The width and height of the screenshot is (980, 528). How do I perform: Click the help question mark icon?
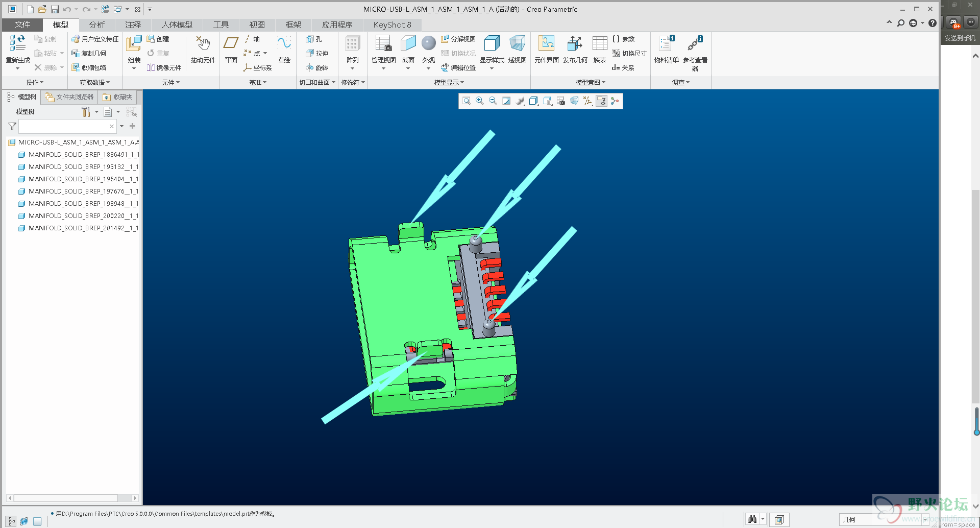click(933, 23)
